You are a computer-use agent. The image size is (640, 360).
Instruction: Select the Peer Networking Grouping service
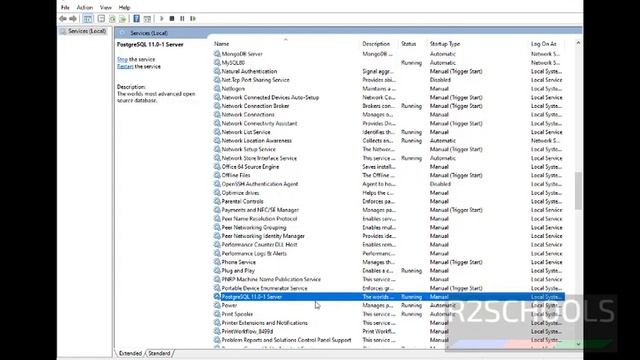389,227
